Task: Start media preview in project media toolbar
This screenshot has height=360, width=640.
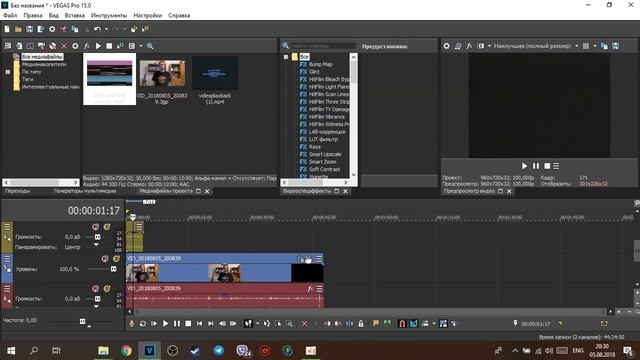Action: (x=98, y=46)
